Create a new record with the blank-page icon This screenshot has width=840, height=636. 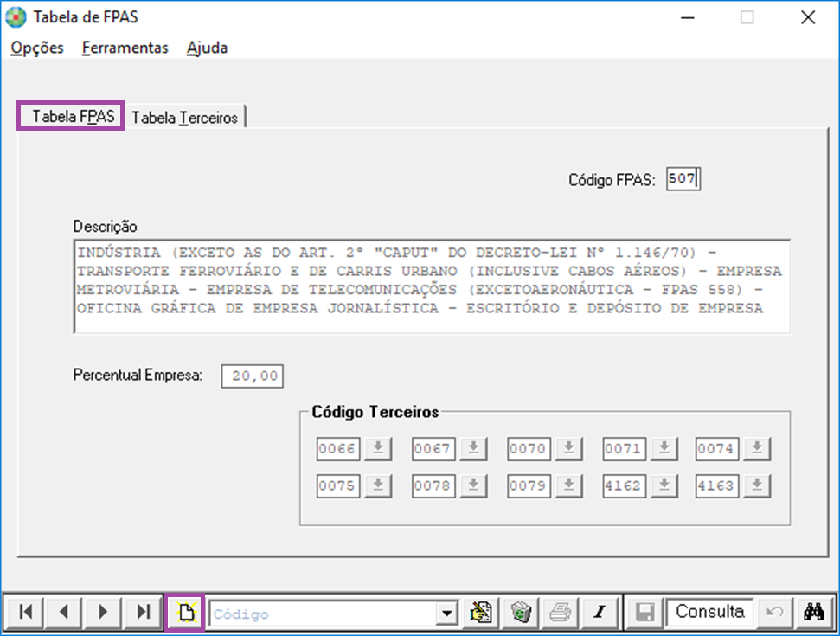(x=185, y=612)
